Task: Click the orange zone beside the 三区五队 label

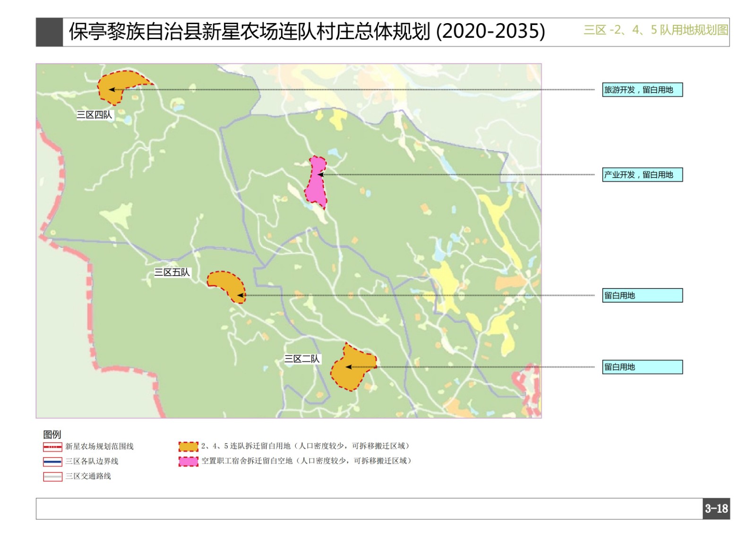Action: [x=226, y=283]
